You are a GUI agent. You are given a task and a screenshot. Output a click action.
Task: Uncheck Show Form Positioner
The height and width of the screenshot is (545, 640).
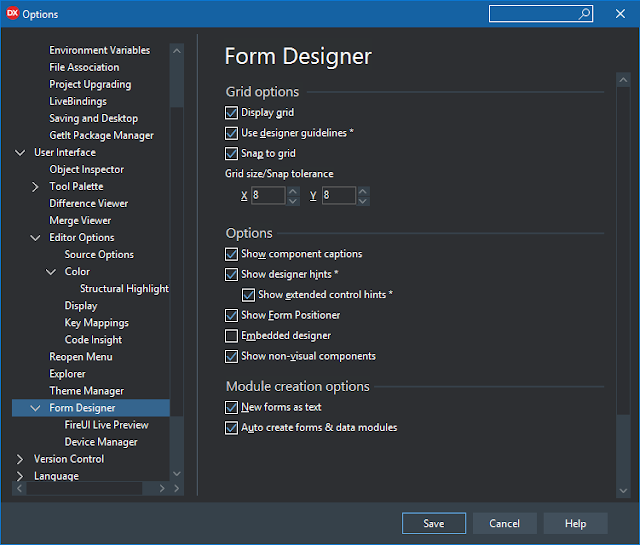tap(232, 316)
